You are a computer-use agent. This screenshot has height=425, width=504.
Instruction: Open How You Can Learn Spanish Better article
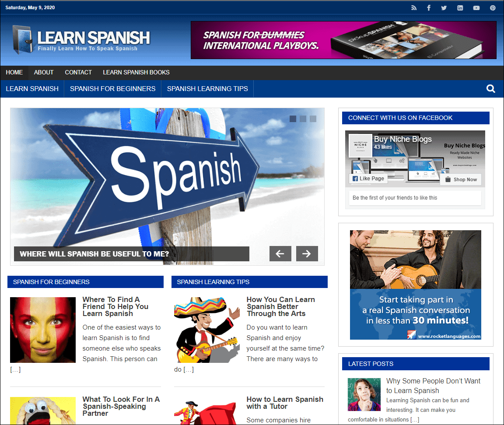point(280,307)
